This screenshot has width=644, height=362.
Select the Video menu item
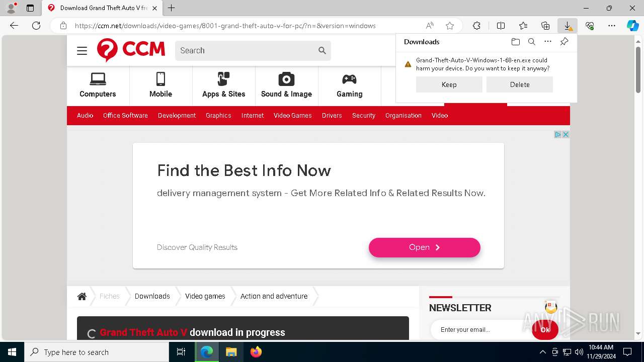click(440, 115)
